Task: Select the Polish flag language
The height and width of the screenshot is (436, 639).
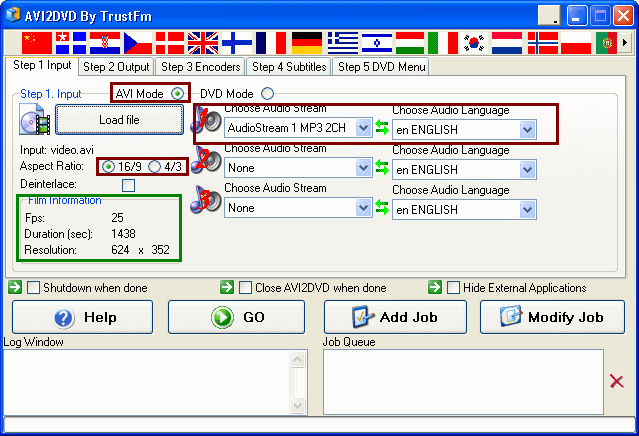Action: 576,43
